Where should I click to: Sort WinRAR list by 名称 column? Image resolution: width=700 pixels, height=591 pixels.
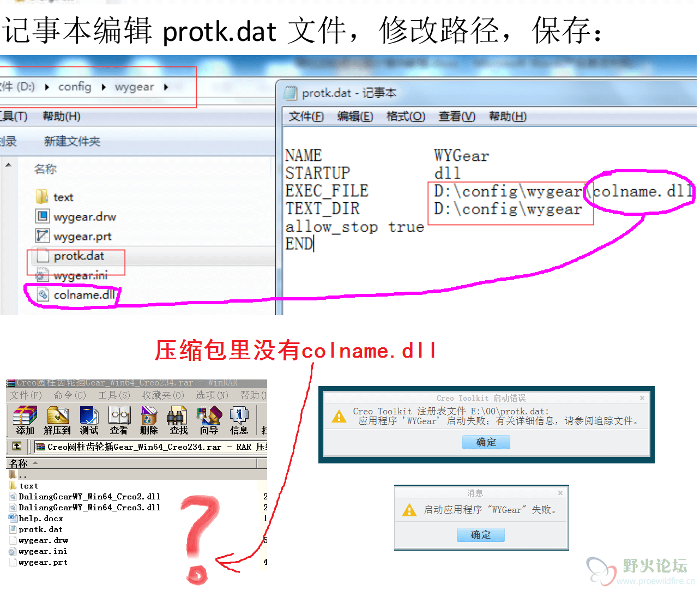point(131,463)
